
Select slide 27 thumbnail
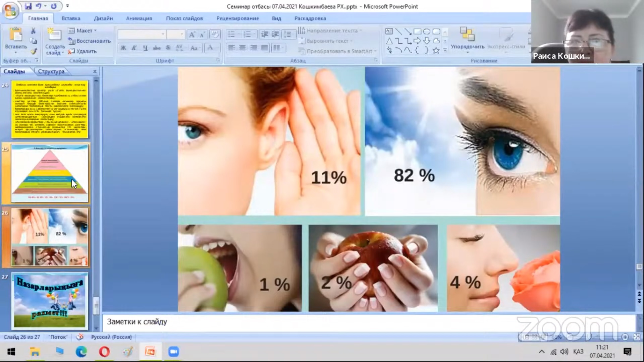point(50,301)
